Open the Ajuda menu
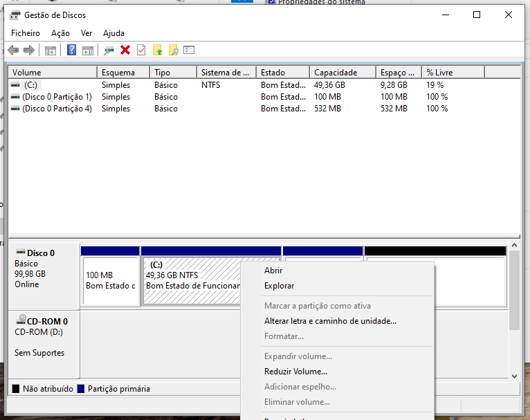This screenshot has width=530, height=420. [x=113, y=33]
